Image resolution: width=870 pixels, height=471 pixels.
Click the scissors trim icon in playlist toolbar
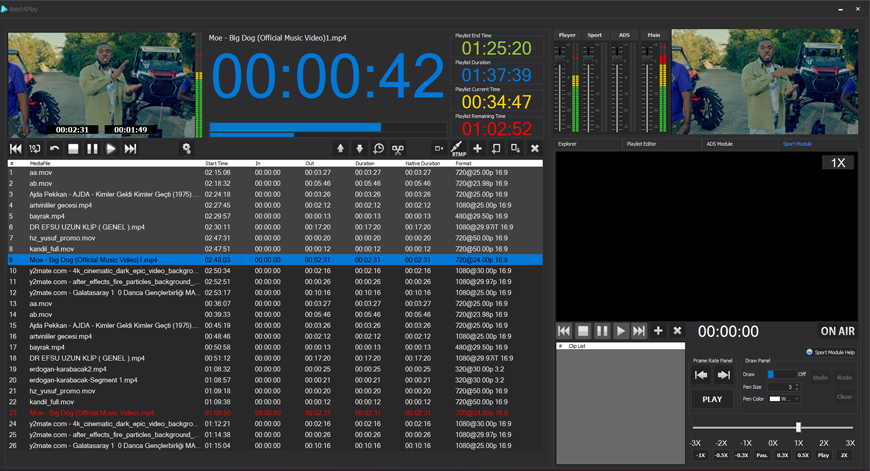click(x=398, y=149)
